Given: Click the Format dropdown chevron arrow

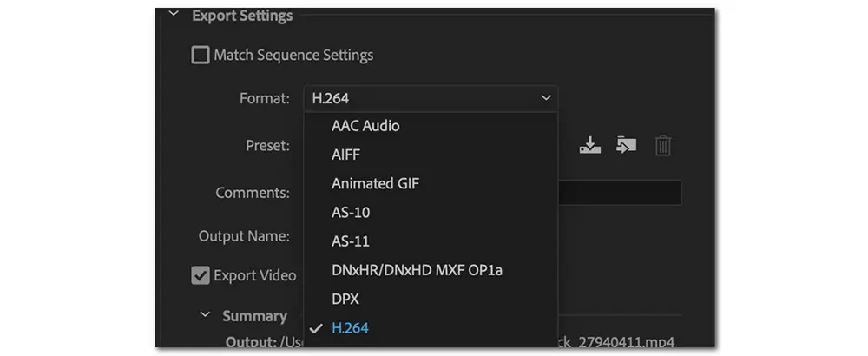Looking at the screenshot, I should (545, 98).
